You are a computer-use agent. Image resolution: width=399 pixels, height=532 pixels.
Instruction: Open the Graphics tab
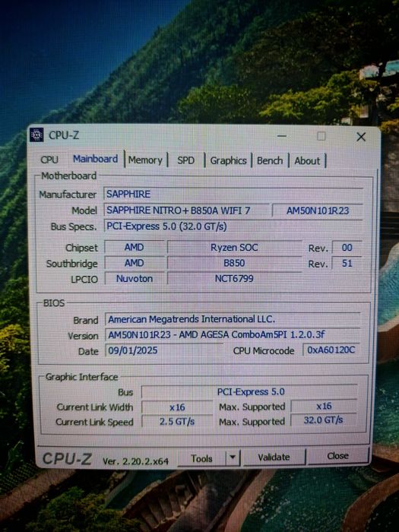tap(228, 160)
